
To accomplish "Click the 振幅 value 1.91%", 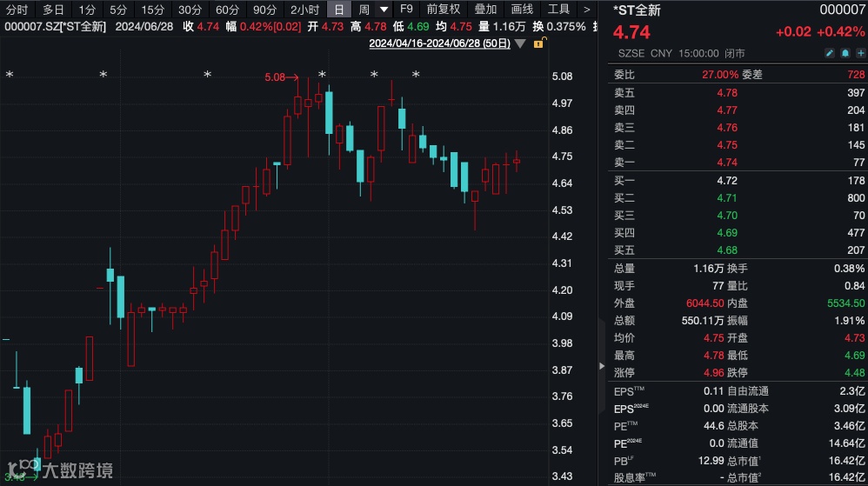I will (850, 321).
